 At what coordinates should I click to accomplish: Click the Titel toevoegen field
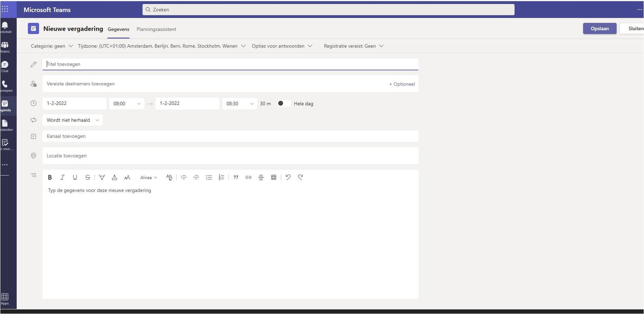click(x=230, y=64)
